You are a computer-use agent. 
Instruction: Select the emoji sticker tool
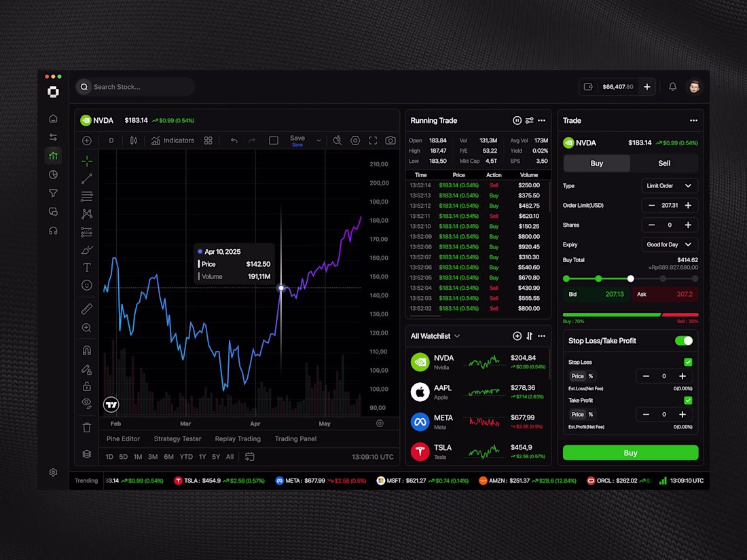coord(87,285)
